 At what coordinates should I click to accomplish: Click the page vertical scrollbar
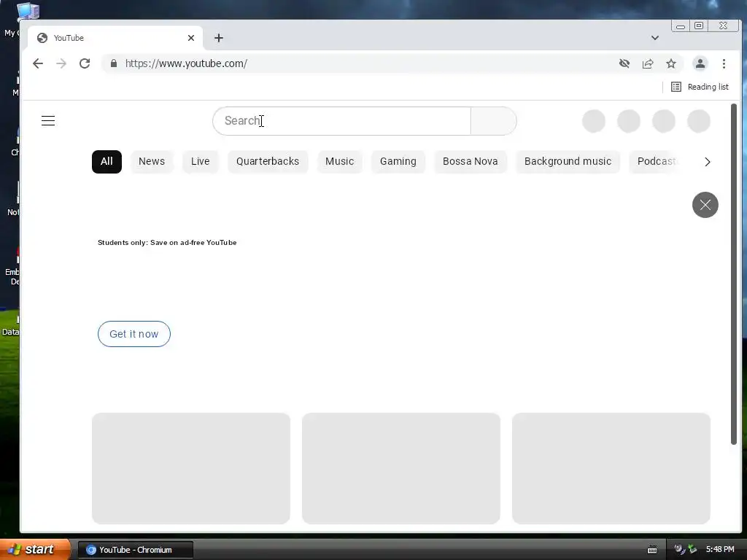(734, 274)
